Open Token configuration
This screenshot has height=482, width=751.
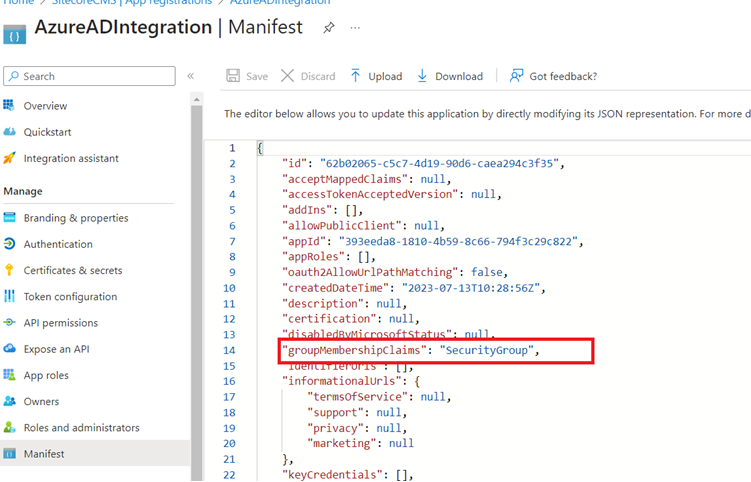point(70,297)
